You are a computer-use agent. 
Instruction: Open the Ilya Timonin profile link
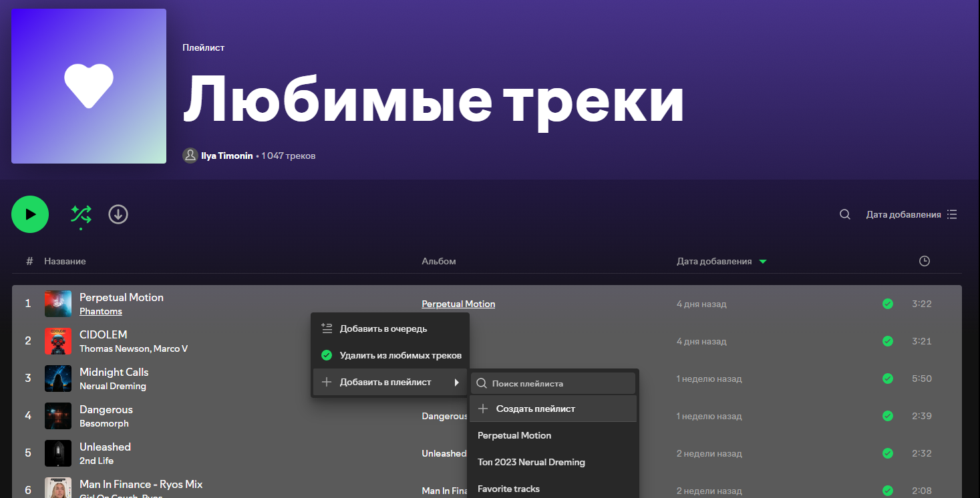tap(227, 156)
